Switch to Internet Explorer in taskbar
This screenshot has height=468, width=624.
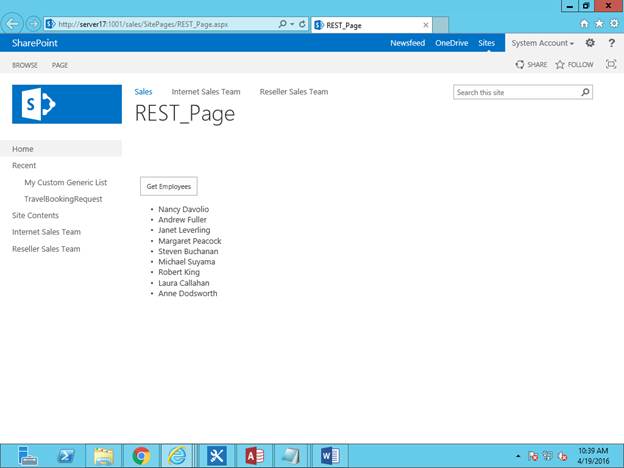pyautogui.click(x=178, y=456)
